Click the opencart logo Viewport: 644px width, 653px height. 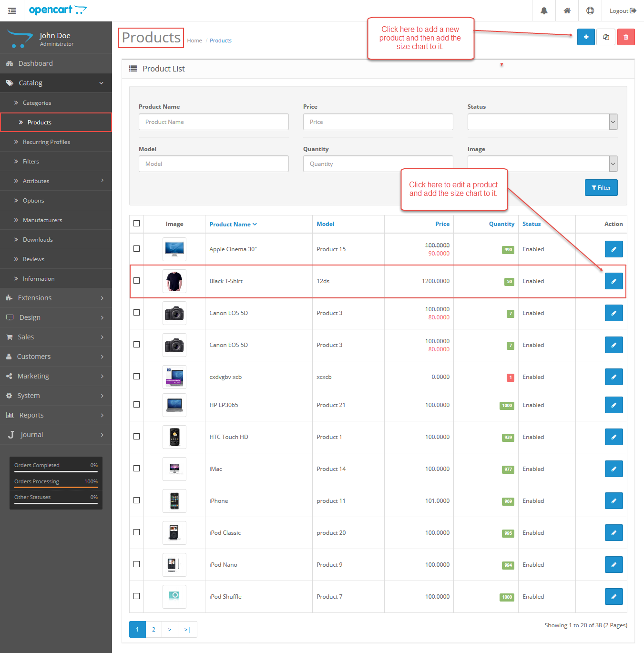pyautogui.click(x=58, y=10)
